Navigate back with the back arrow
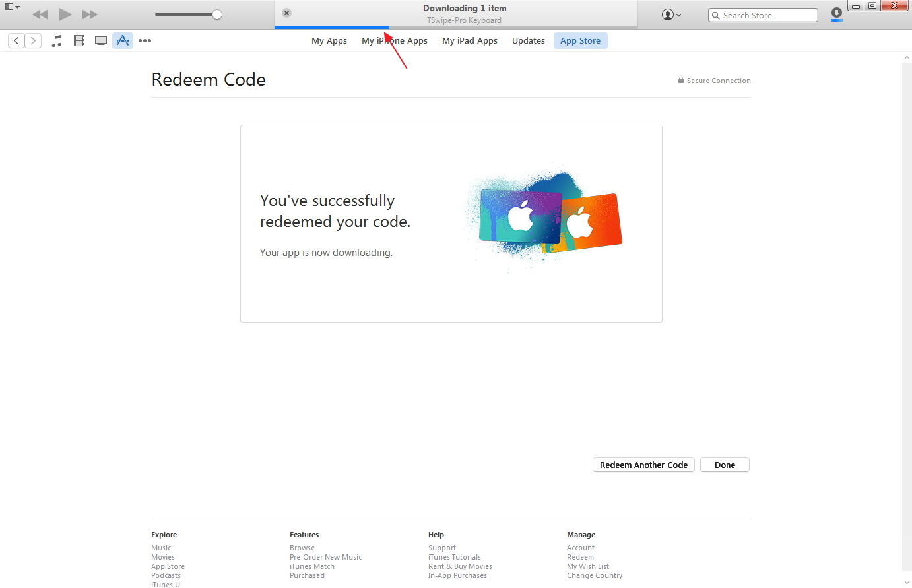The width and height of the screenshot is (912, 588). [16, 40]
